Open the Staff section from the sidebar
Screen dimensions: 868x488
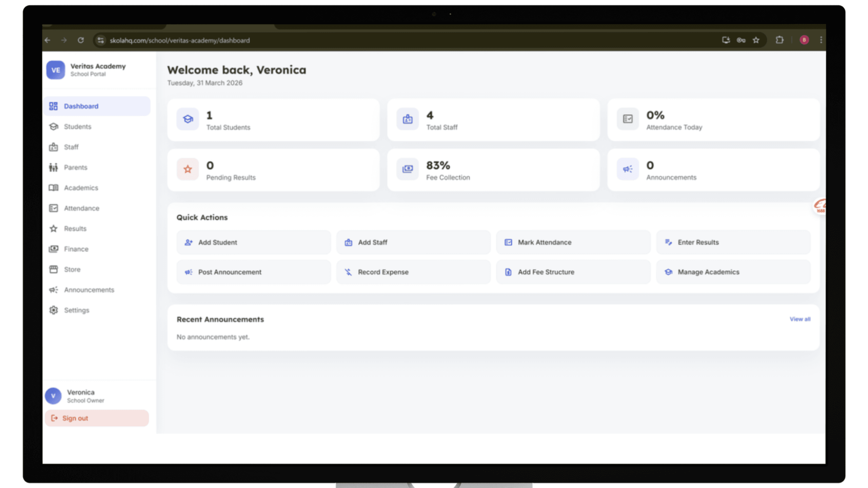tap(54, 147)
